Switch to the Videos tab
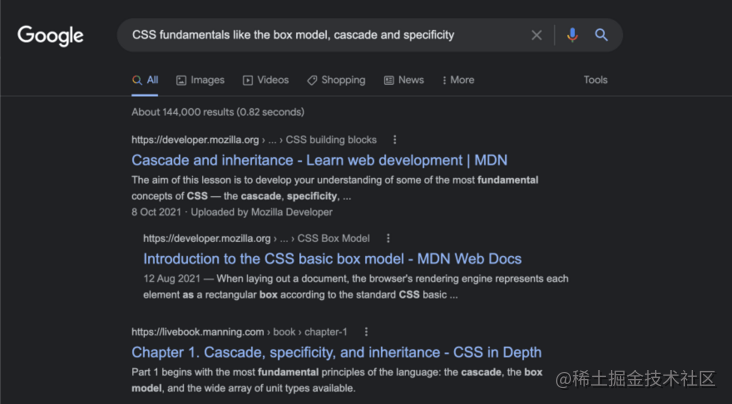 (266, 80)
